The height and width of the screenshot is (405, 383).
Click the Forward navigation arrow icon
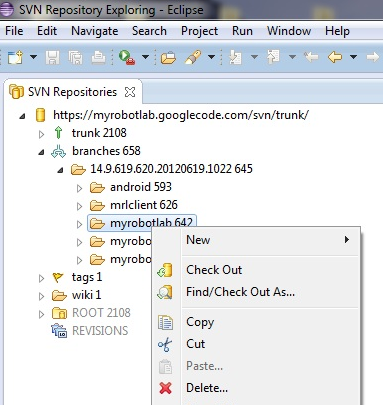(372, 57)
